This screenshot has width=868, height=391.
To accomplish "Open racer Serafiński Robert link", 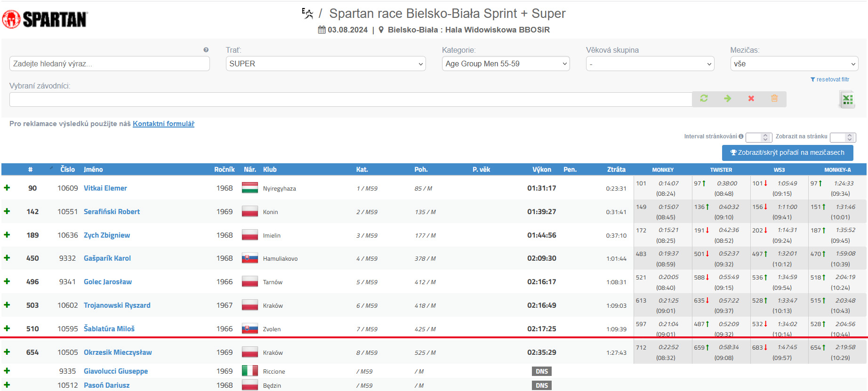I will 112,211.
